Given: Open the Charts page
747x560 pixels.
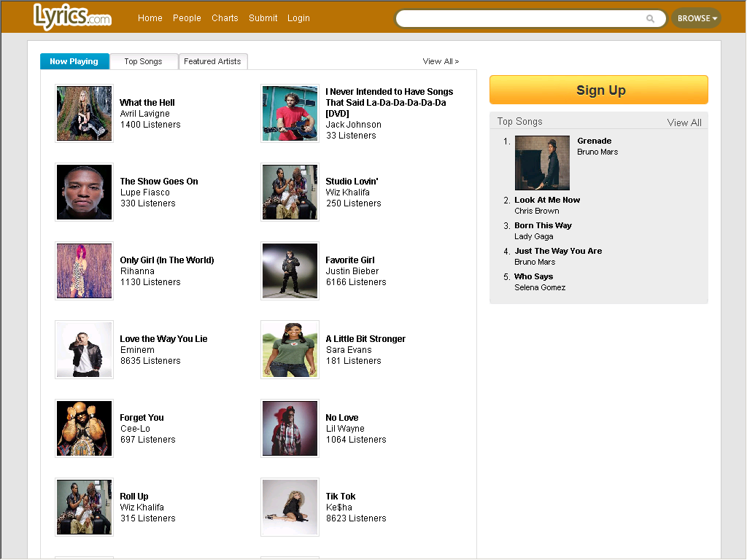Looking at the screenshot, I should 225,18.
